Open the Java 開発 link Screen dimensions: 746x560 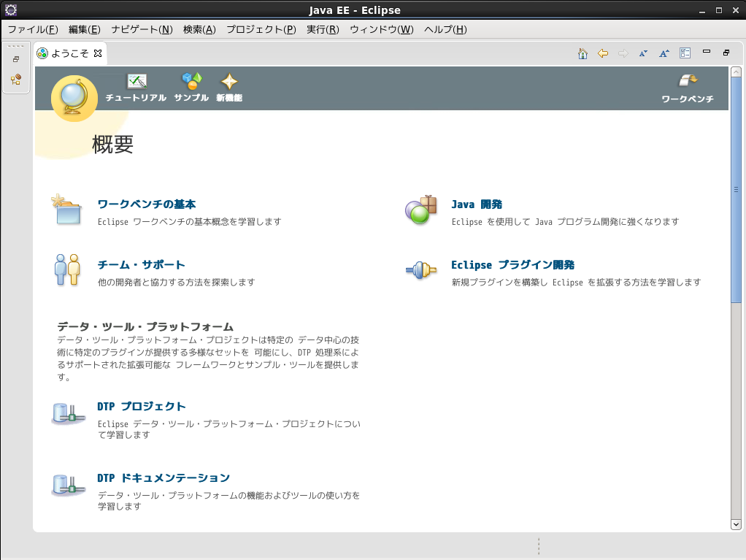(477, 204)
